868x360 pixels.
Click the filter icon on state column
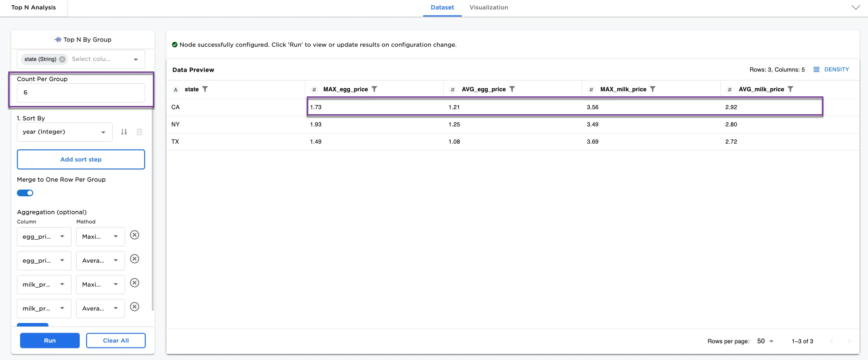click(205, 89)
